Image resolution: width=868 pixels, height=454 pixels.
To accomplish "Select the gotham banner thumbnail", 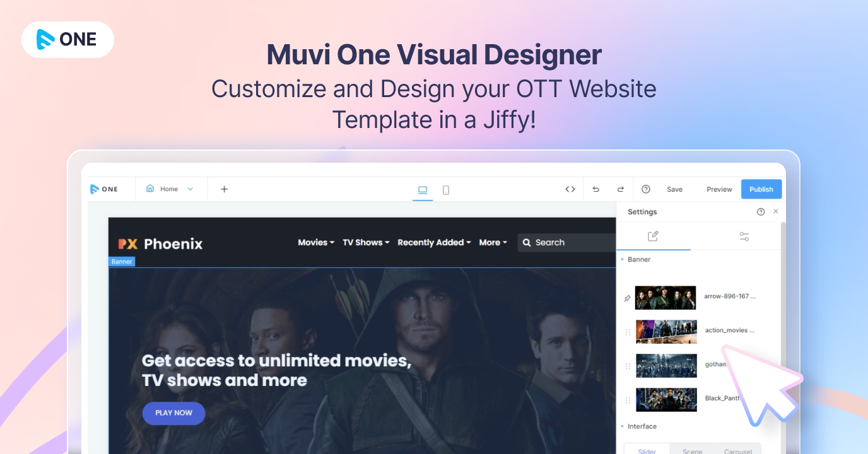I will 666,366.
